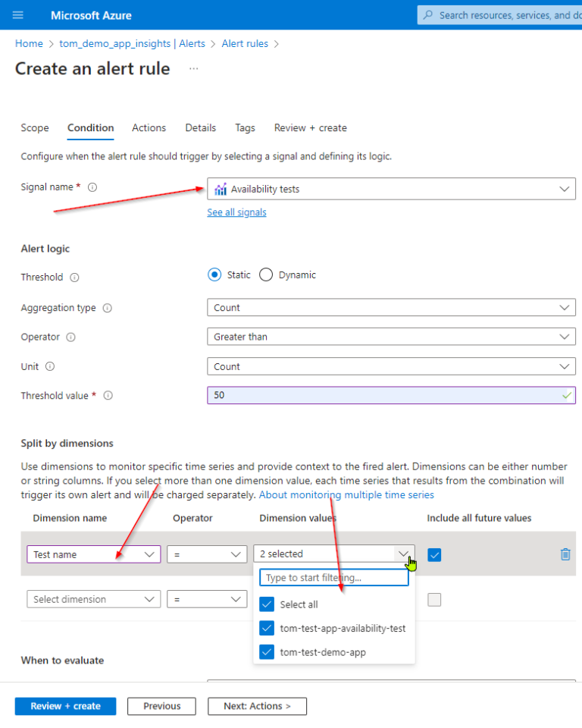Show info tooltip for Threshold
This screenshot has width=582, height=728.
point(74,278)
